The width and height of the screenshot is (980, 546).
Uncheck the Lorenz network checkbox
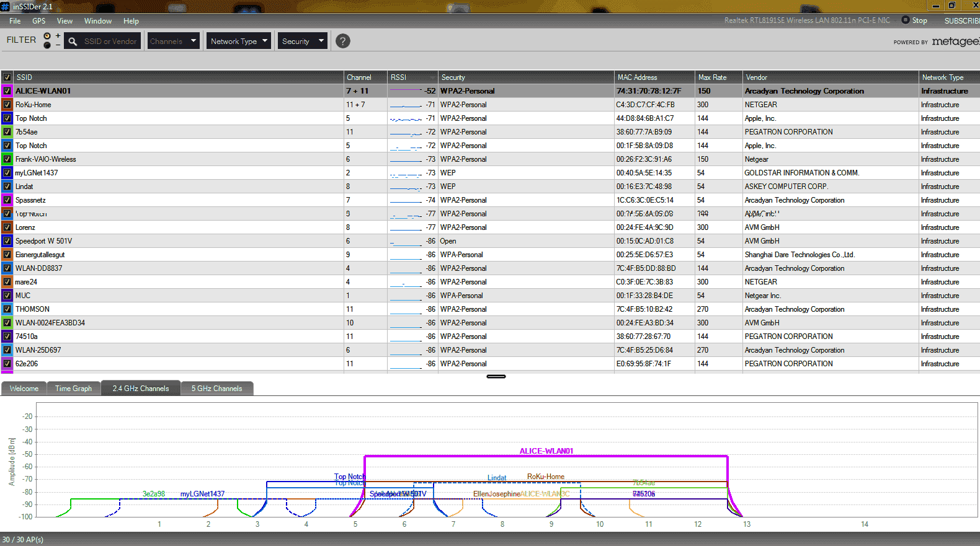[x=7, y=227]
